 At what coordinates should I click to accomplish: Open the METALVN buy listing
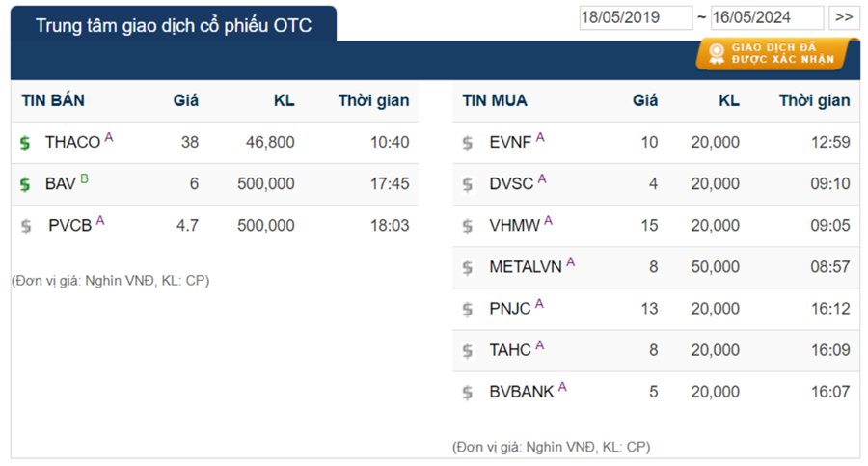click(x=525, y=267)
